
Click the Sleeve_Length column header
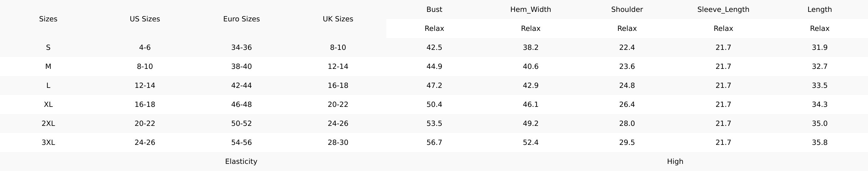pyautogui.click(x=723, y=9)
